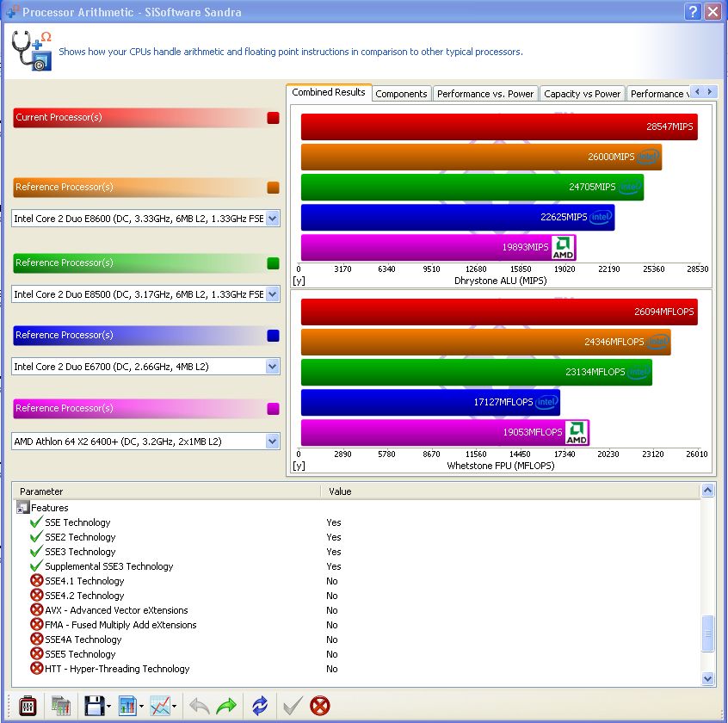Click the parameter list scroll down arrow
The height and width of the screenshot is (723, 728).
[707, 678]
